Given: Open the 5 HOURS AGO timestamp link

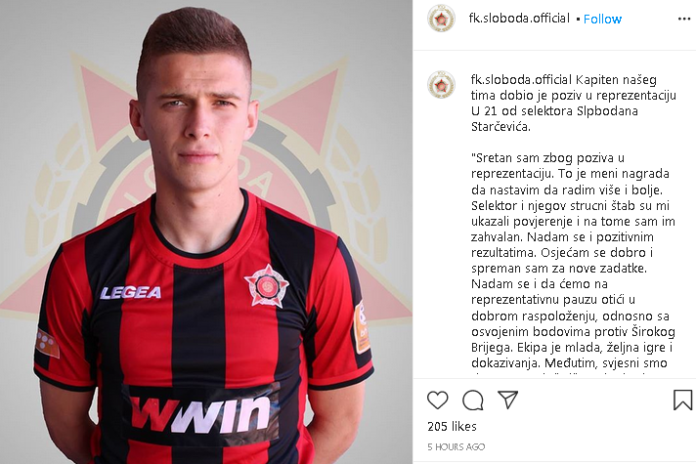Looking at the screenshot, I should (456, 447).
